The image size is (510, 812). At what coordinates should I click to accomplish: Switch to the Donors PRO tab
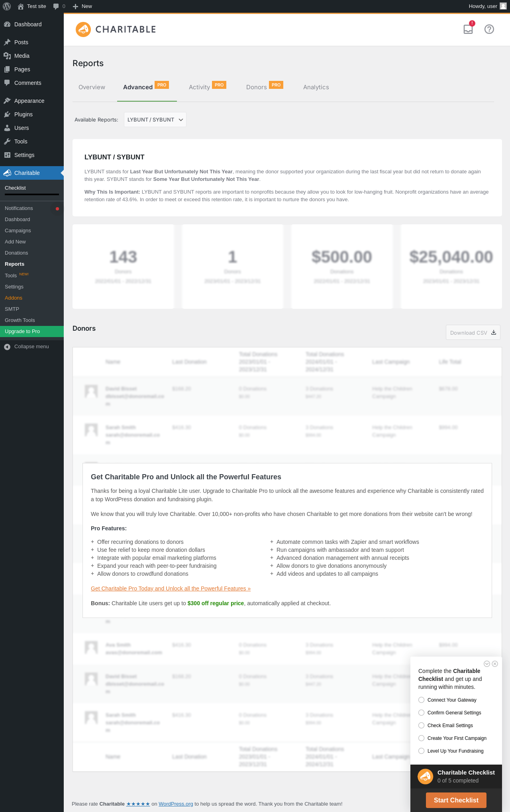[x=265, y=87]
